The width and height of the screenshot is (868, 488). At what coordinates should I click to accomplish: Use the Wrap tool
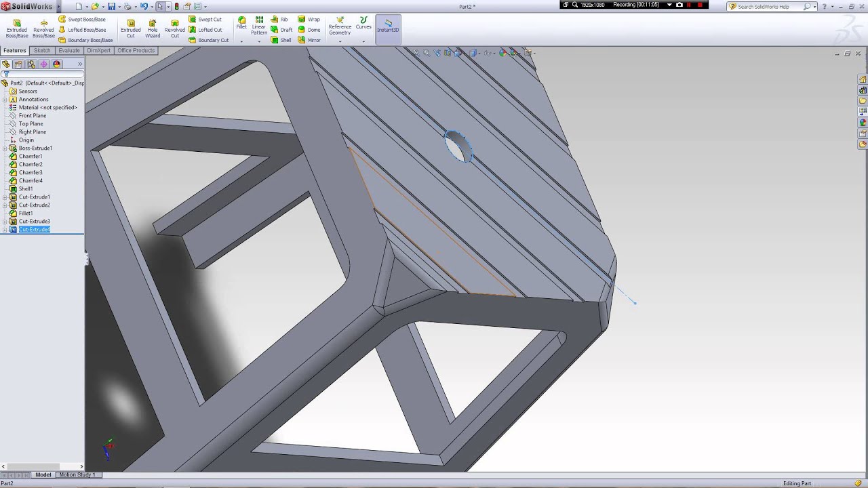click(309, 20)
